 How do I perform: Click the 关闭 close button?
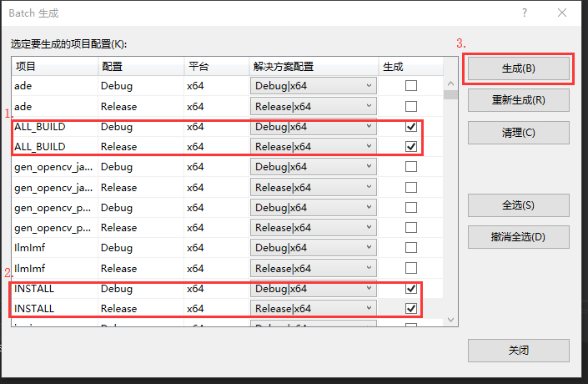coord(518,351)
